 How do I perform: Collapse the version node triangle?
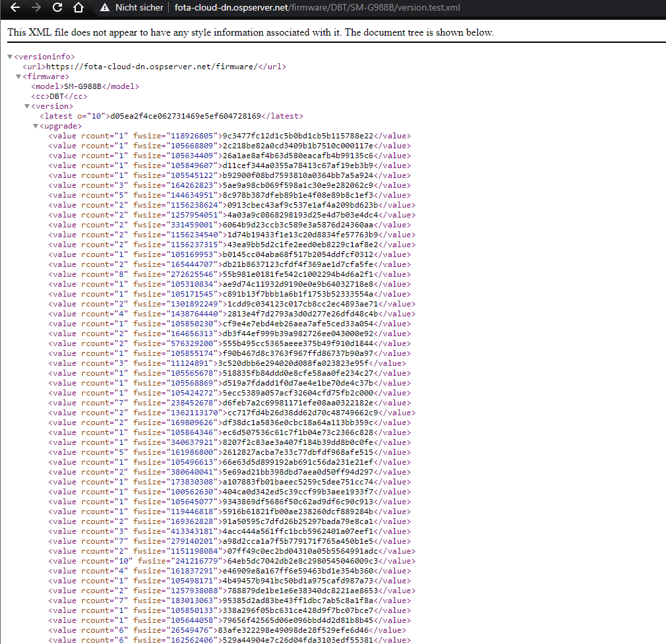point(27,106)
